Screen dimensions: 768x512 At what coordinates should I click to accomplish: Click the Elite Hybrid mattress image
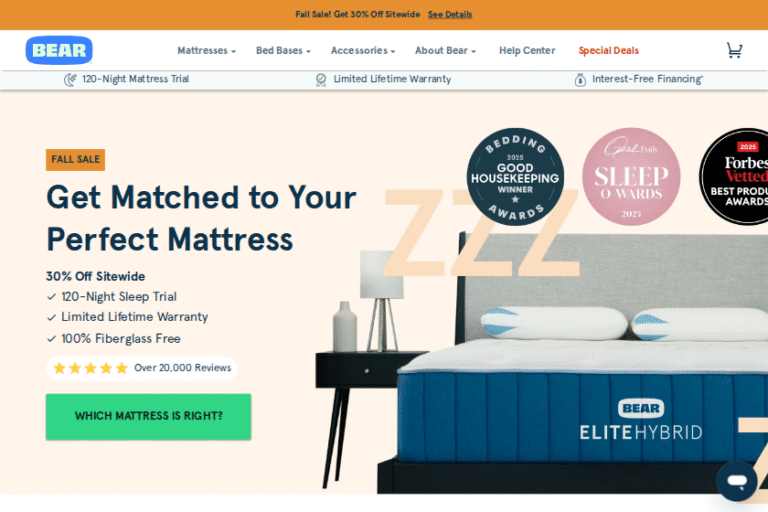click(x=582, y=402)
